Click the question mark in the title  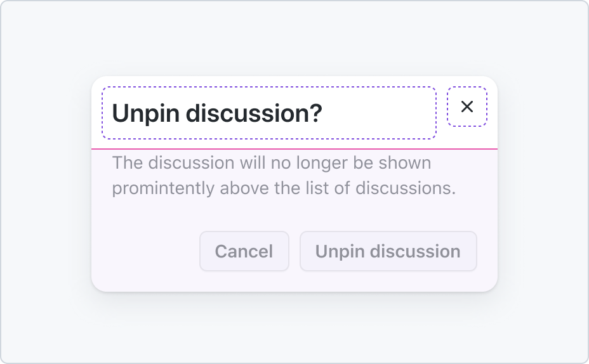click(x=316, y=113)
